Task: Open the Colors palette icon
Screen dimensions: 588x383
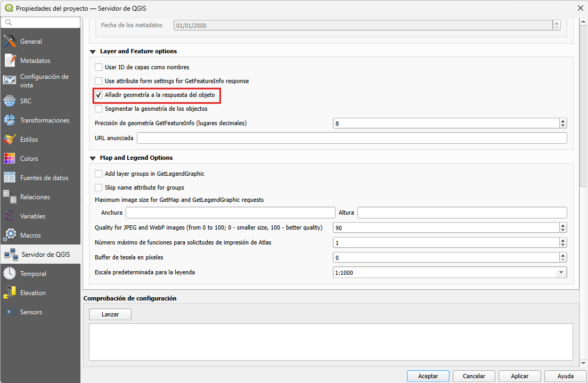Action: [10, 159]
